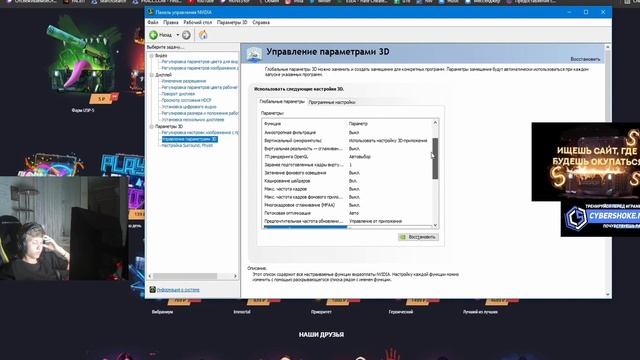Click the ad banner above Cybershoke logo
The width and height of the screenshot is (640, 360).
tap(586, 162)
